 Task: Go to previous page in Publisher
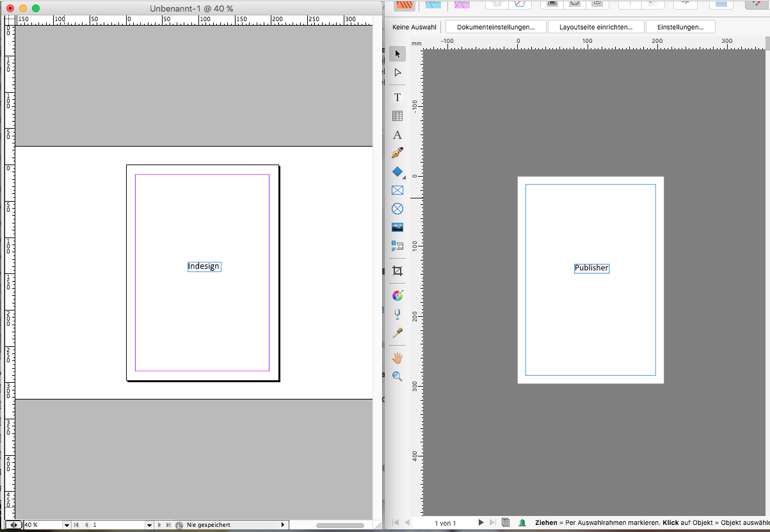pos(407,523)
